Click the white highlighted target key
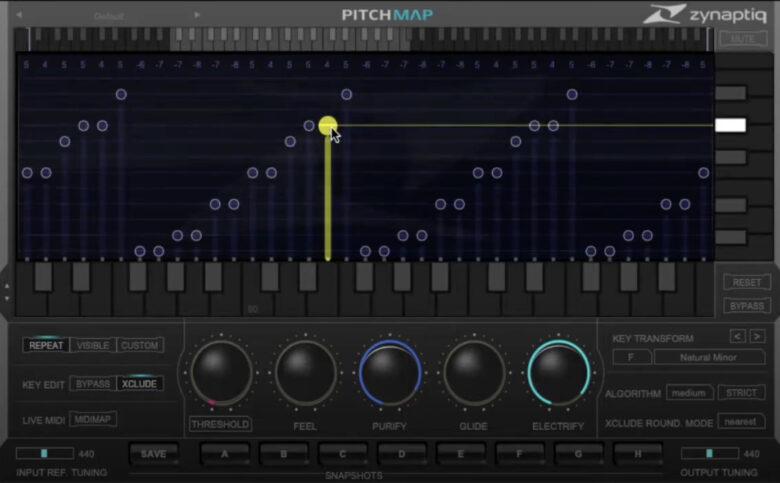The height and width of the screenshot is (483, 780). 730,125
